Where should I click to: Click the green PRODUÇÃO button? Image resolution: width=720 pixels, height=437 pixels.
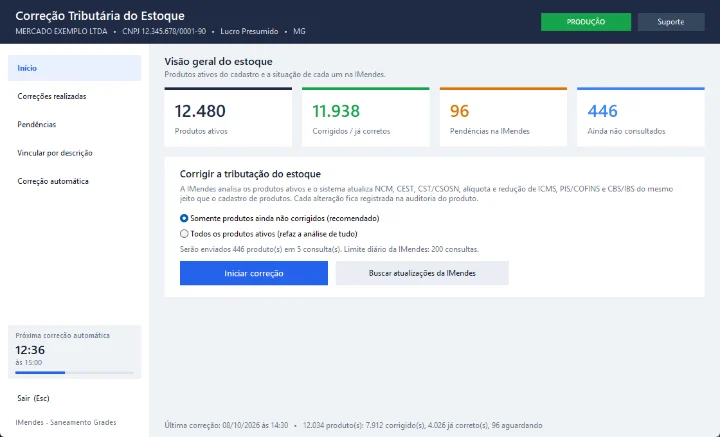coord(585,22)
